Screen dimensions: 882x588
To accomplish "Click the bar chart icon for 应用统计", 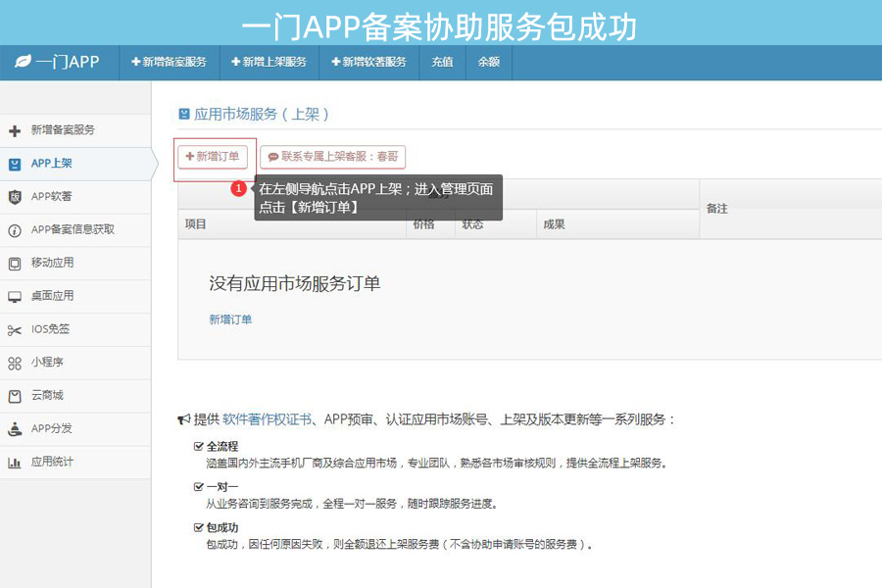I will (x=15, y=463).
